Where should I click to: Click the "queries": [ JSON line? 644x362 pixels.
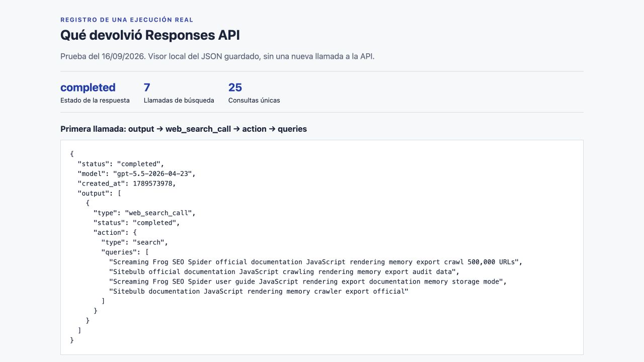coord(125,252)
